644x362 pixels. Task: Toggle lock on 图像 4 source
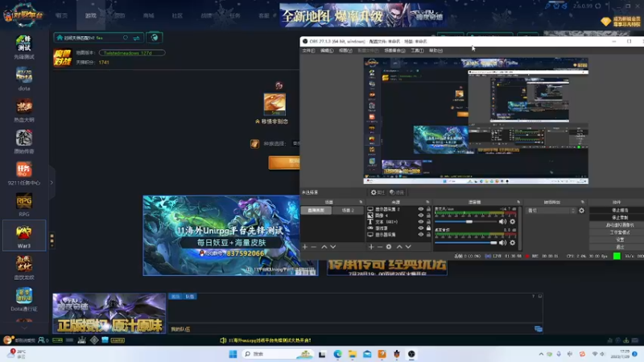(x=428, y=216)
